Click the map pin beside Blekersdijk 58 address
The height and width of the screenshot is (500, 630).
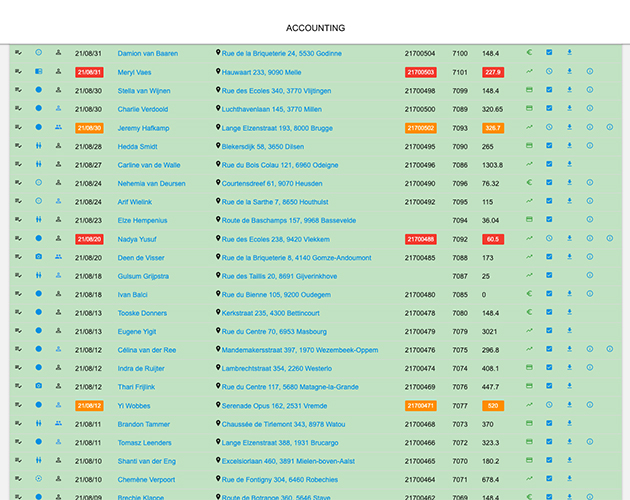[x=218, y=146]
